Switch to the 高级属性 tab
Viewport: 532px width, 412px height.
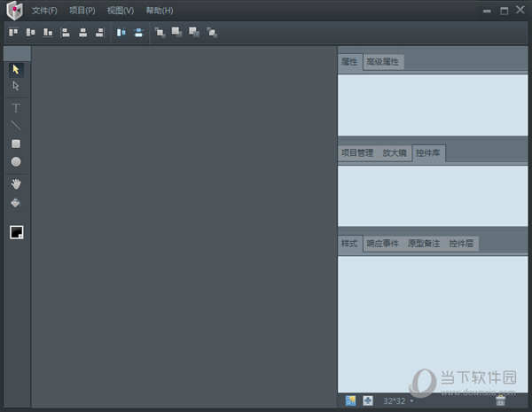(383, 62)
